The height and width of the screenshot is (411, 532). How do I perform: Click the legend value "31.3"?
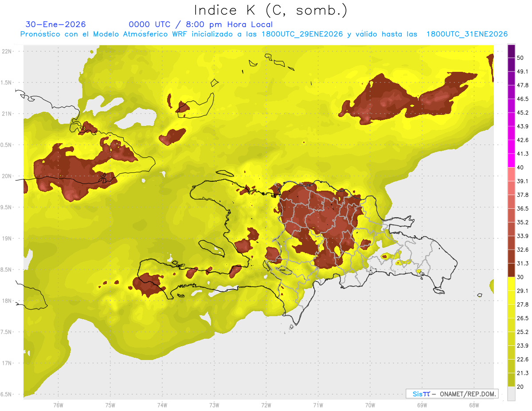(x=523, y=263)
